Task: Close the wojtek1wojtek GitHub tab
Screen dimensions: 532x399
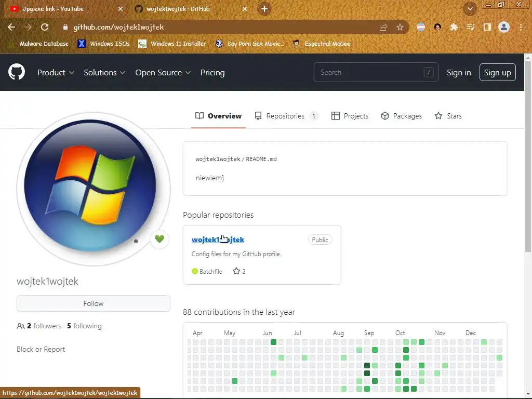Action: point(245,9)
